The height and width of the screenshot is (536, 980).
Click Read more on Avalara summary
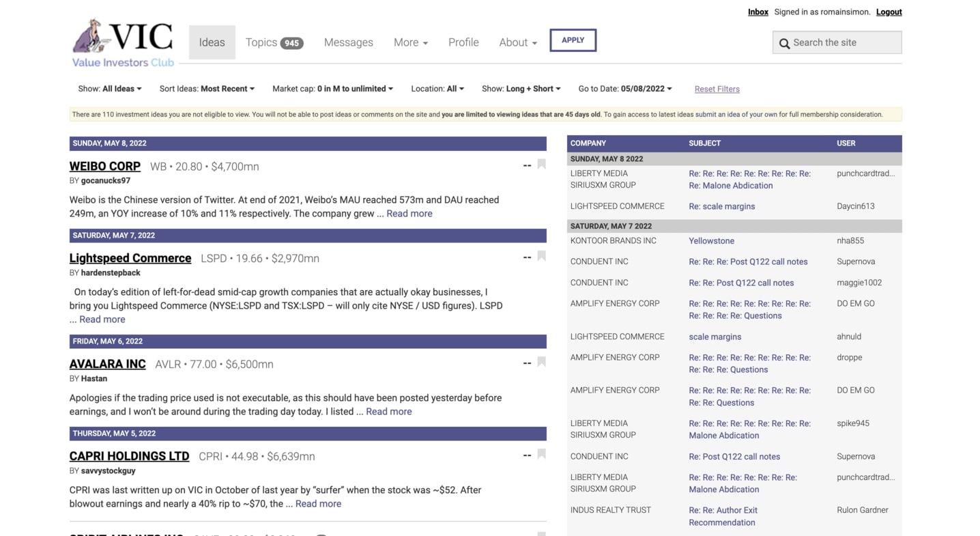(x=389, y=412)
